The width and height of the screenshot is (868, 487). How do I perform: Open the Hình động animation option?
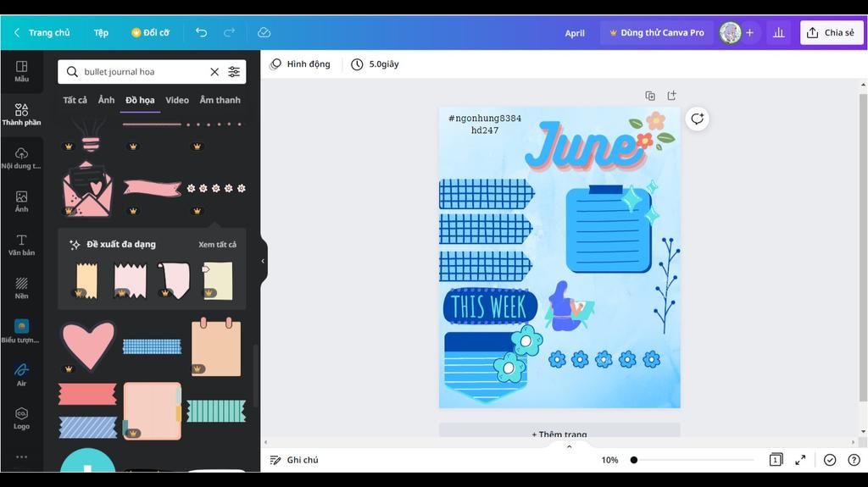coord(300,64)
